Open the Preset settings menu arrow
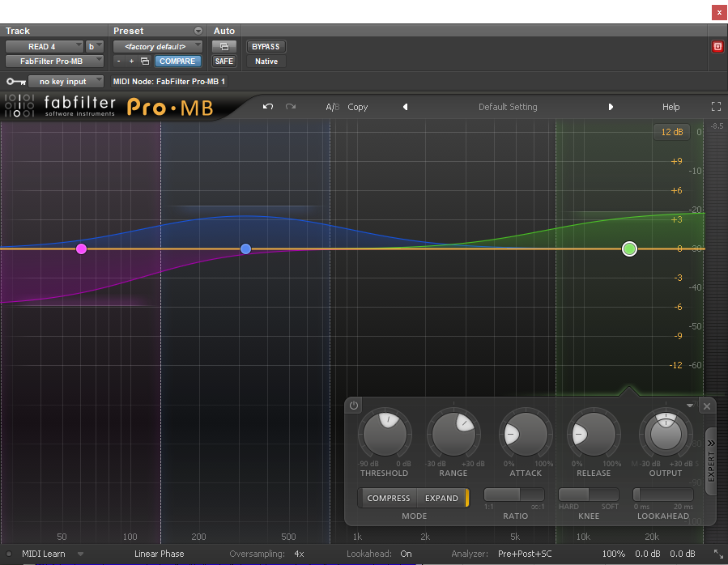The image size is (728, 565). (198, 31)
